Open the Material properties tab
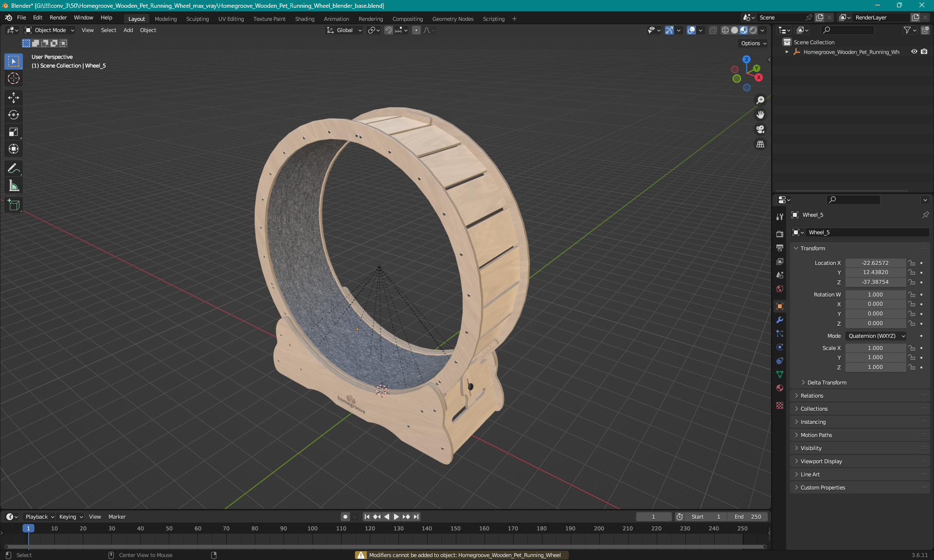This screenshot has width=934, height=560. [780, 388]
